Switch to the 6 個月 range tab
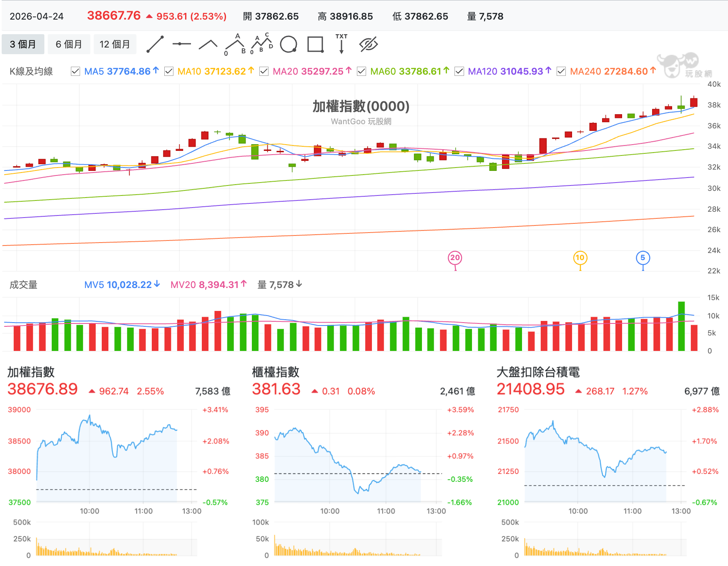728x566 pixels. (x=69, y=44)
